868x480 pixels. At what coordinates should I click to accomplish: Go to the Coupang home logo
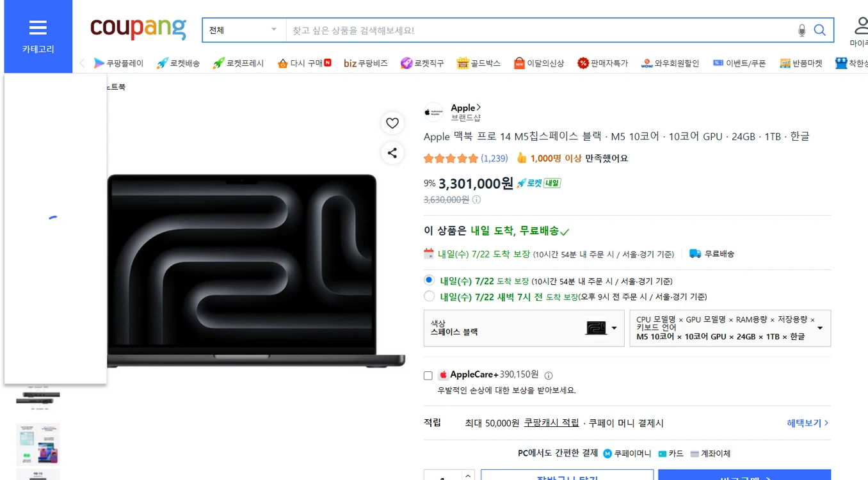pyautogui.click(x=138, y=28)
